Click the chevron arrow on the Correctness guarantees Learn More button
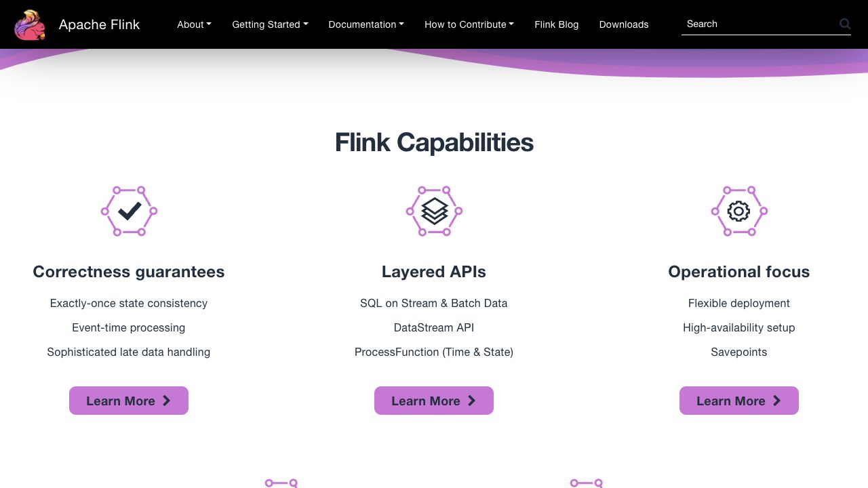The height and width of the screenshot is (488, 868). click(167, 401)
